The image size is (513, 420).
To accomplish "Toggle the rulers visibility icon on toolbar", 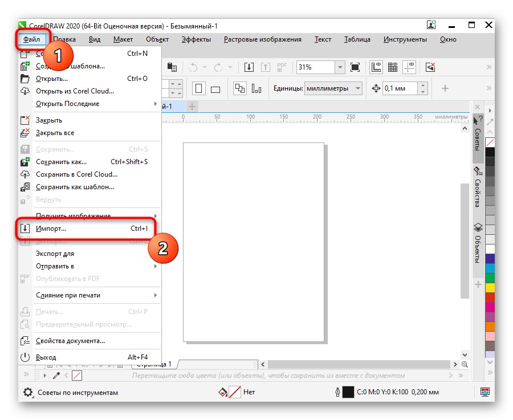I will click(376, 67).
